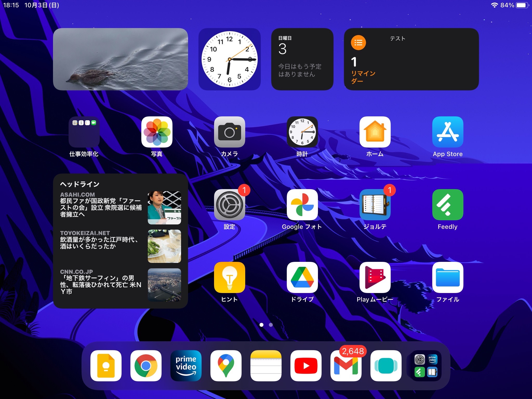532x399 pixels.
Task: Open the リマインダー widget
Action: pos(411,59)
